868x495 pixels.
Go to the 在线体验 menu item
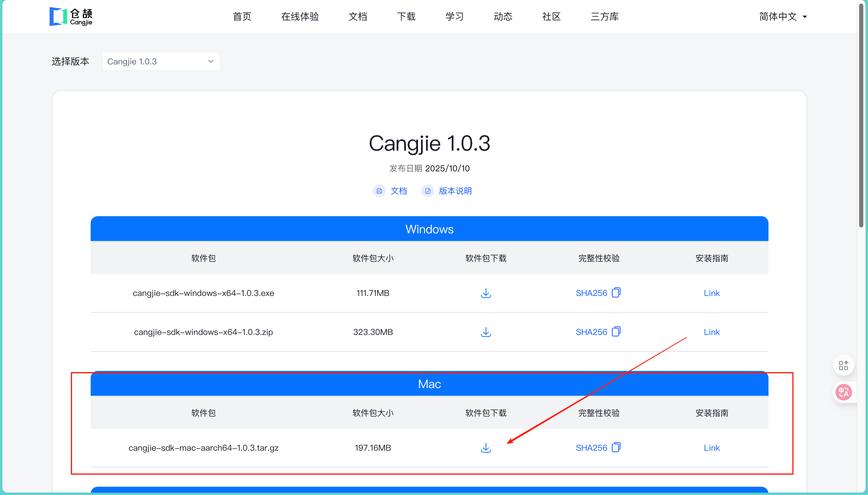(300, 16)
